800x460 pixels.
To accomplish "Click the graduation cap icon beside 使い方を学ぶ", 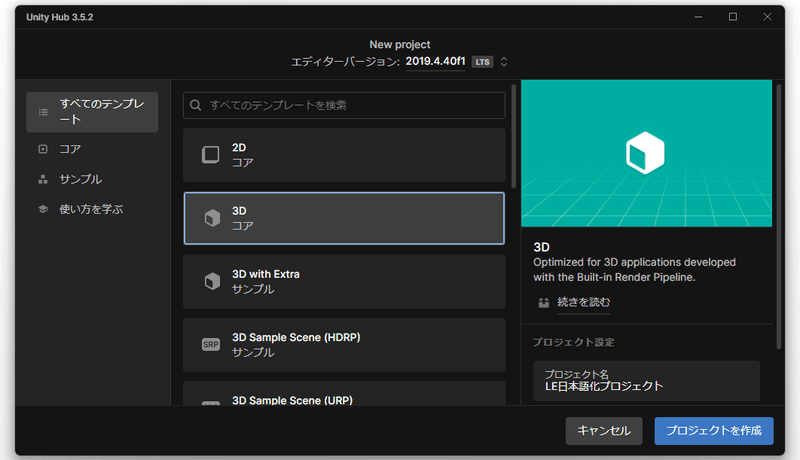I will click(x=43, y=209).
